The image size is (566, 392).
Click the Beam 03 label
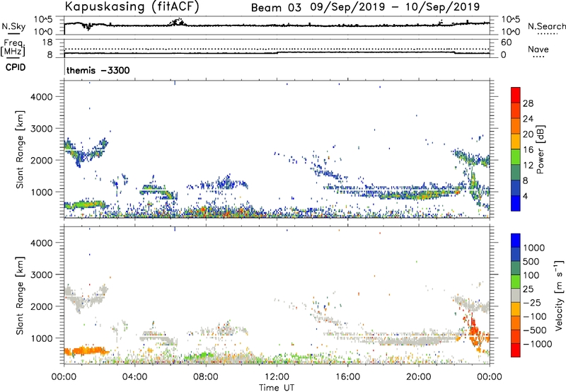pos(276,8)
